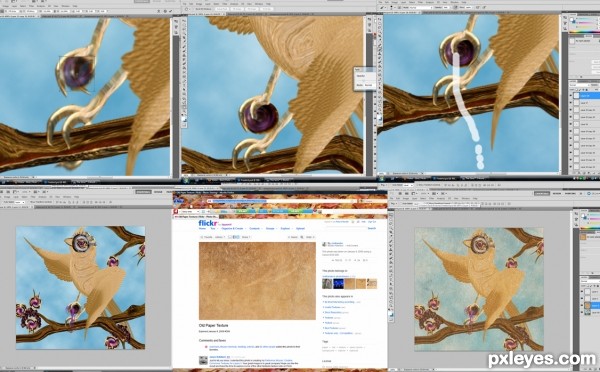Image resolution: width=600 pixels, height=372 pixels.
Task: Open the Layer menu in top-right Photoshop window
Action: coord(404,2)
